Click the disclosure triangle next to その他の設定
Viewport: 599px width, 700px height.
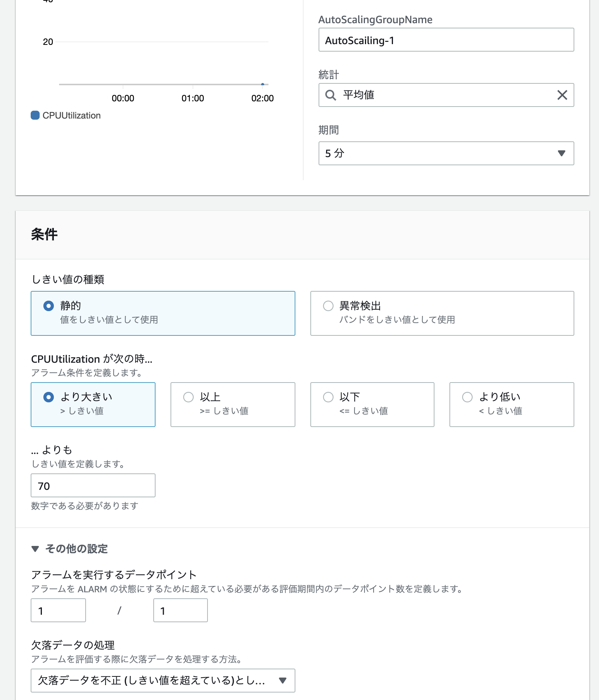click(36, 549)
